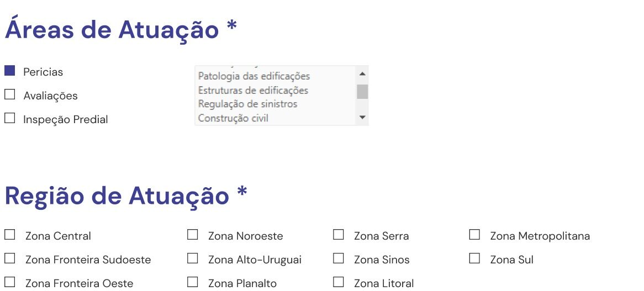The width and height of the screenshot is (644, 291).
Task: Uncheck the Pericias checkbox
Action: point(10,71)
